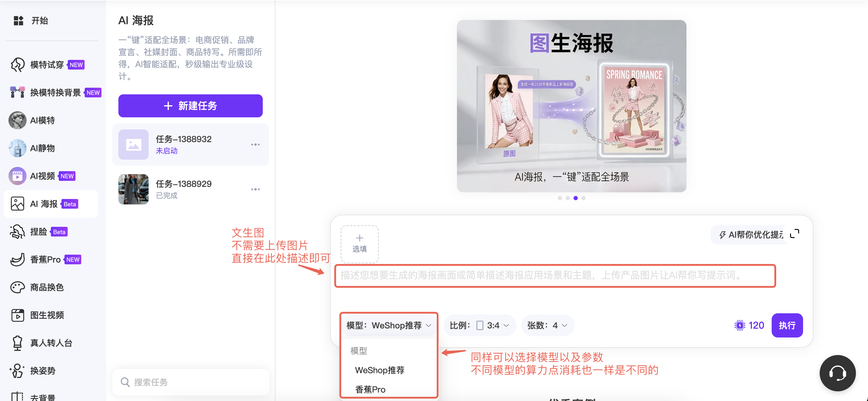
Task: Open the 捏脸 face tool icon
Action: (x=17, y=231)
